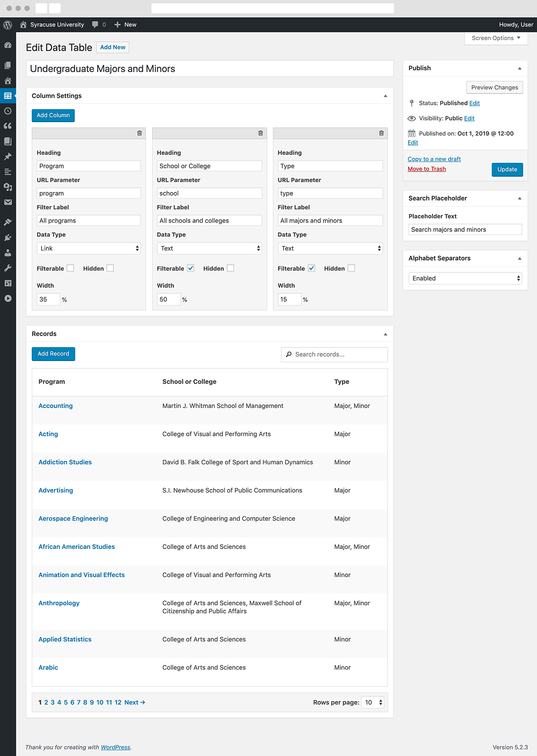The image size is (537, 756).
Task: Expand the Screen Options panel
Action: point(496,38)
